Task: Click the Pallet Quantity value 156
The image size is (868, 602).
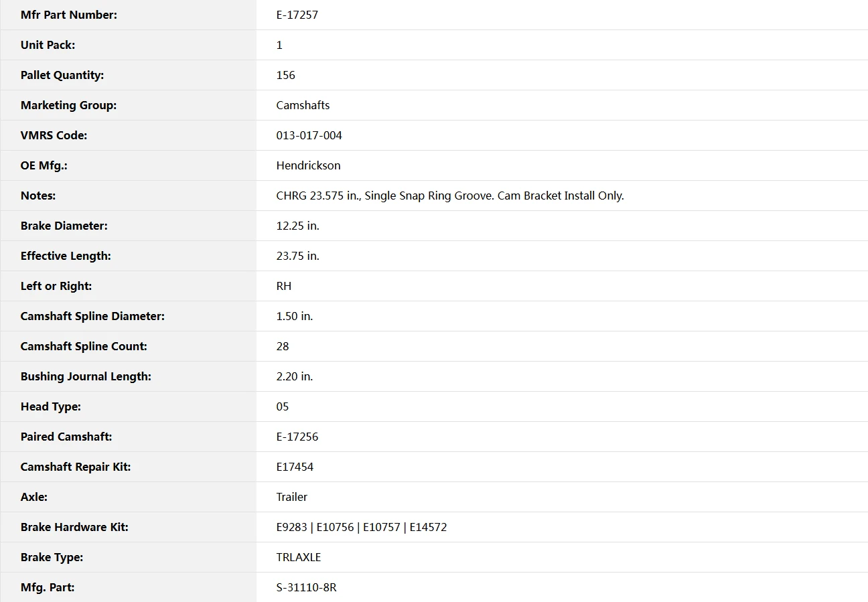Action: 285,75
